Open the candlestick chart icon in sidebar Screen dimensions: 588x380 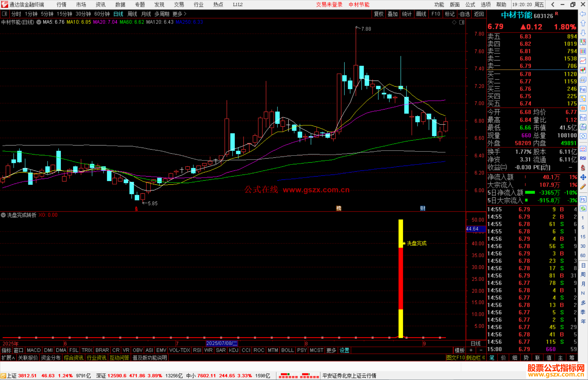tap(583, 70)
